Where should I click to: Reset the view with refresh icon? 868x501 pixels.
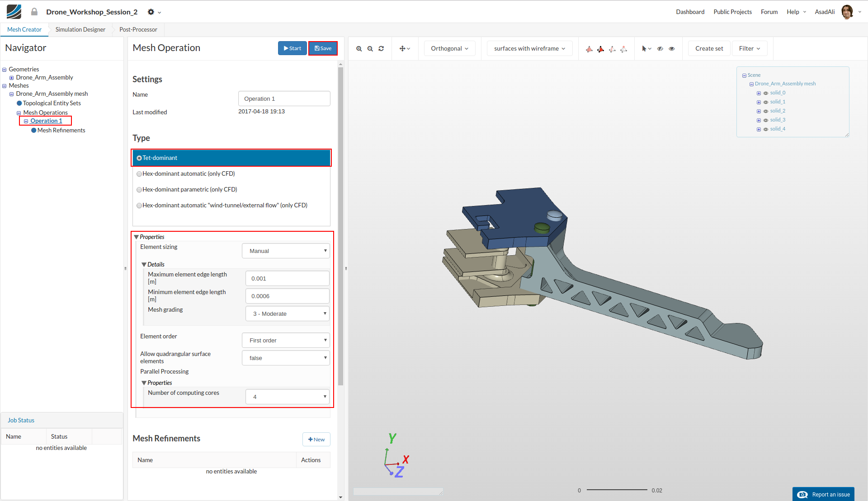click(x=381, y=49)
